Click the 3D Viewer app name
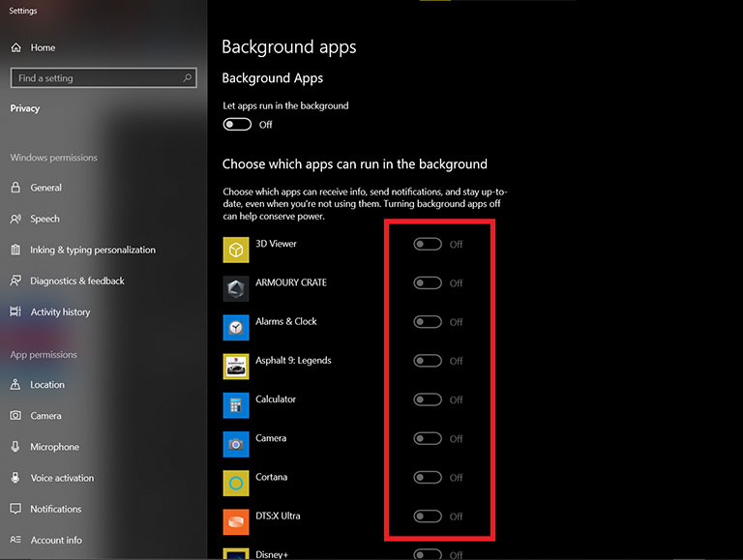743x560 pixels. pos(276,244)
